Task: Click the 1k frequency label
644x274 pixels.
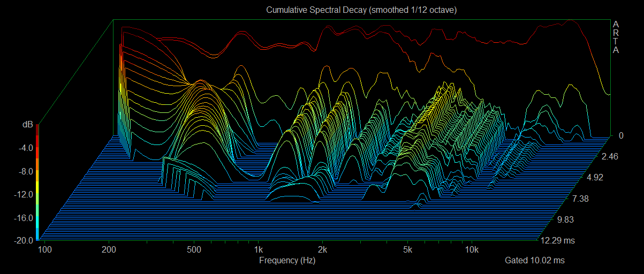Action: [258, 250]
